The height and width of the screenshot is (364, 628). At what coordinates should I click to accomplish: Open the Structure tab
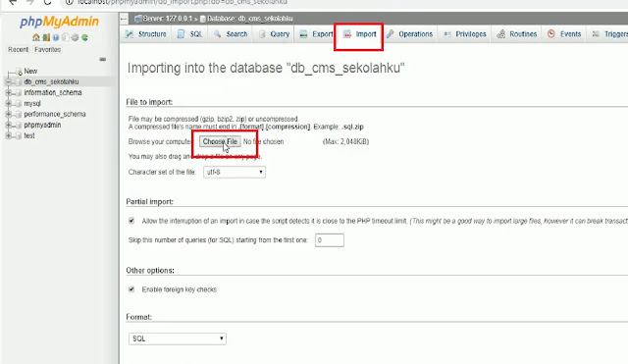coord(146,34)
